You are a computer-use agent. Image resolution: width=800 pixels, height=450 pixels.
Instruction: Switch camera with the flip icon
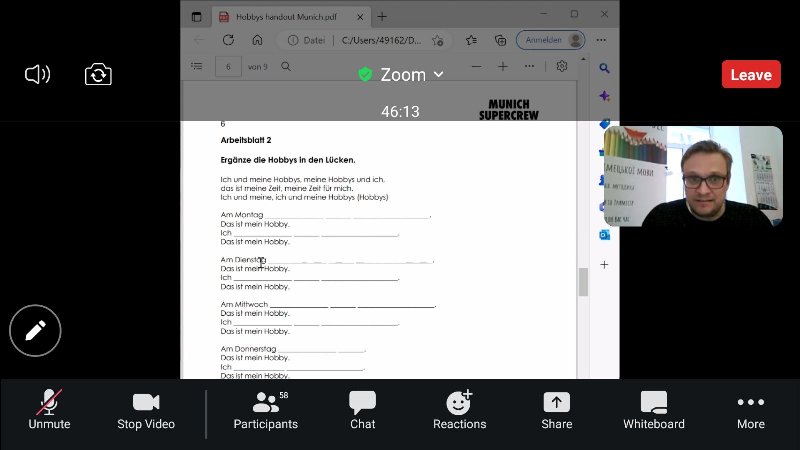98,74
